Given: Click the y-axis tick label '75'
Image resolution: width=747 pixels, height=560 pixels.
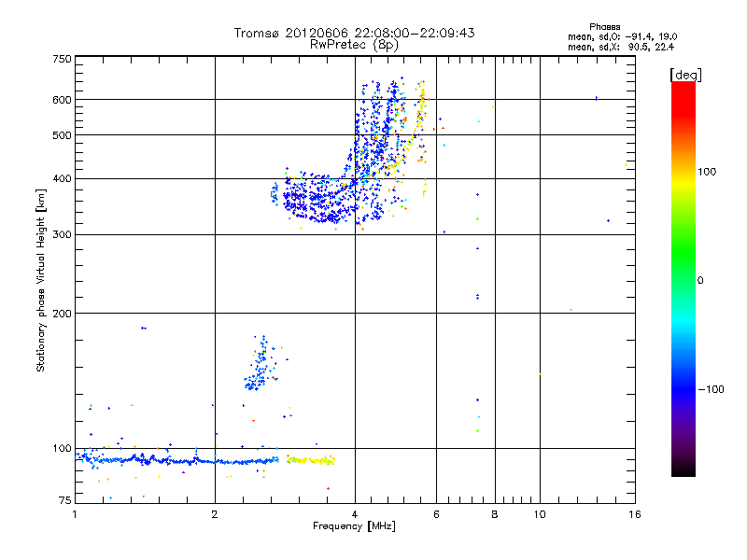Looking at the screenshot, I should (64, 500).
